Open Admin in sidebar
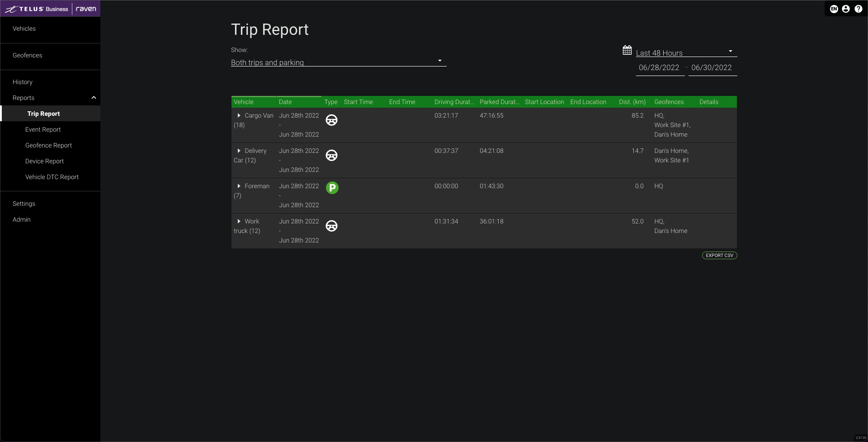Screen dimensions: 868x442 (x=22, y=219)
